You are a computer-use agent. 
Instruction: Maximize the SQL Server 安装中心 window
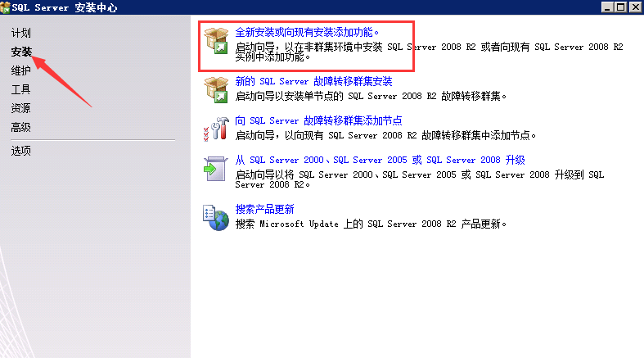(621, 7)
